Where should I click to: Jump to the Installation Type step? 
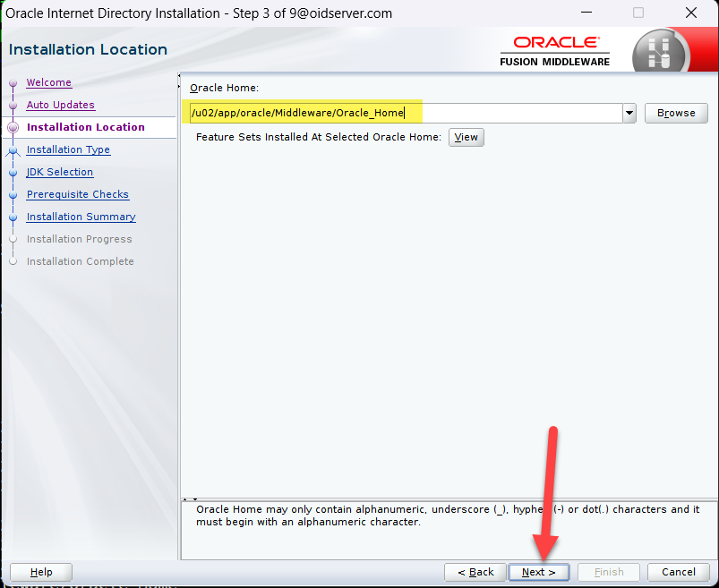tap(68, 149)
